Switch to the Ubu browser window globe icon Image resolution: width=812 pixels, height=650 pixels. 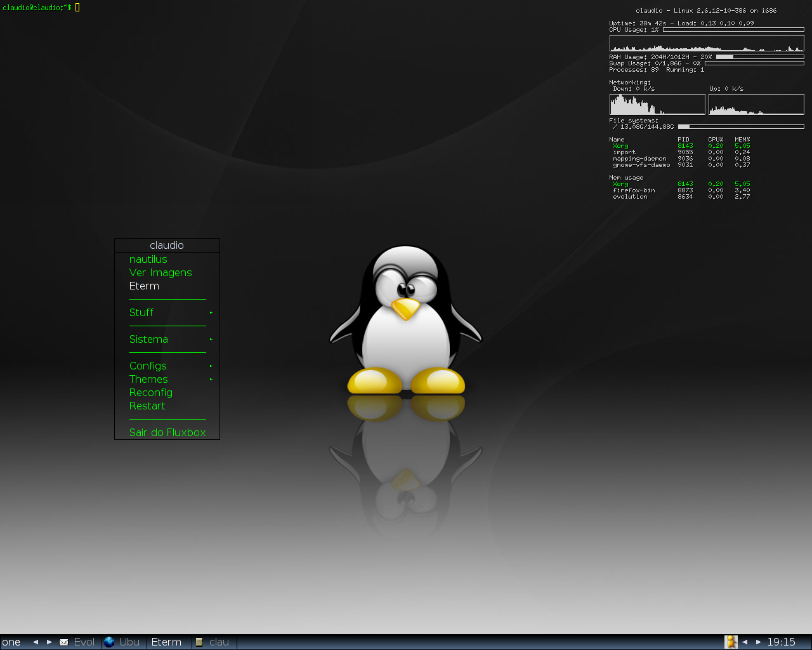click(x=109, y=642)
